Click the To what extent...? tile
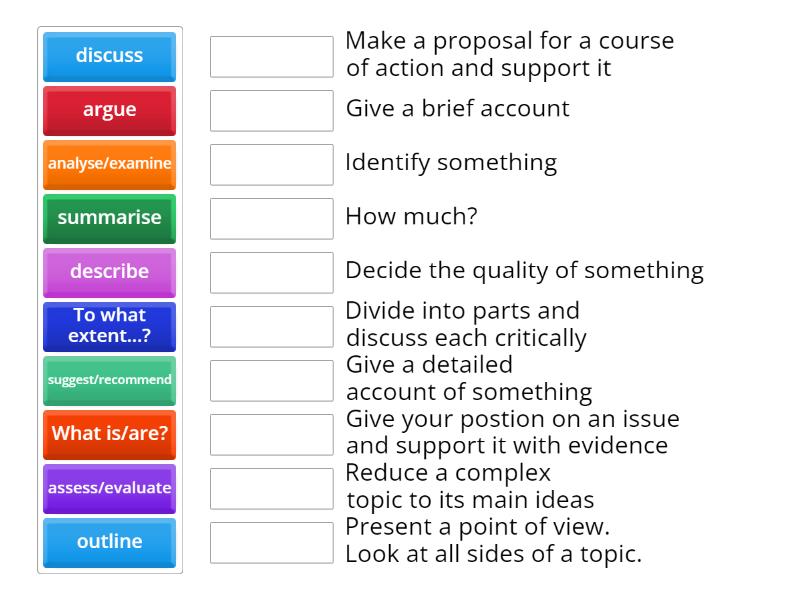Image resolution: width=800 pixels, height=600 pixels. click(109, 326)
